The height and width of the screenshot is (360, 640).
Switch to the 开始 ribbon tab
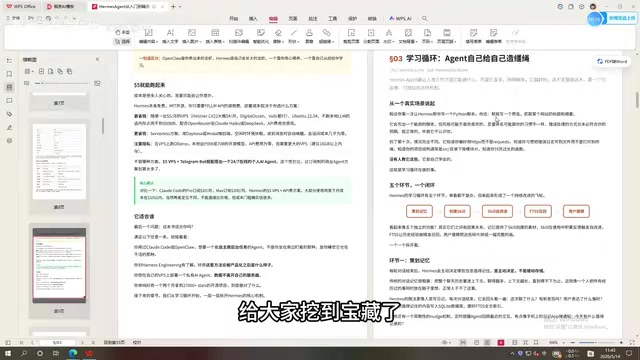(233, 19)
